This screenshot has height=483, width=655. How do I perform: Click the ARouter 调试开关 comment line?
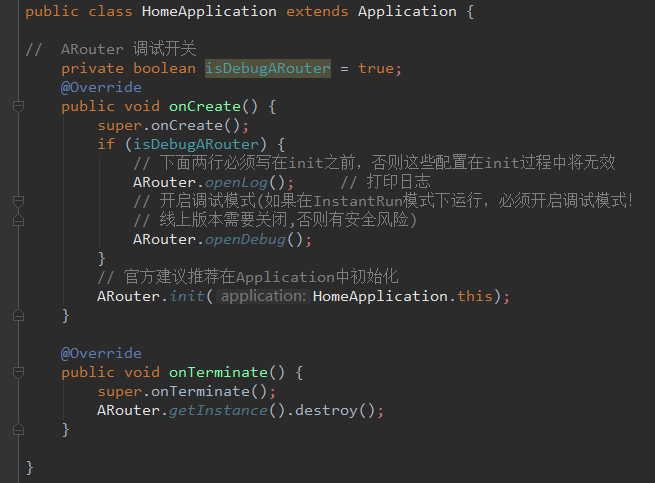(111, 49)
